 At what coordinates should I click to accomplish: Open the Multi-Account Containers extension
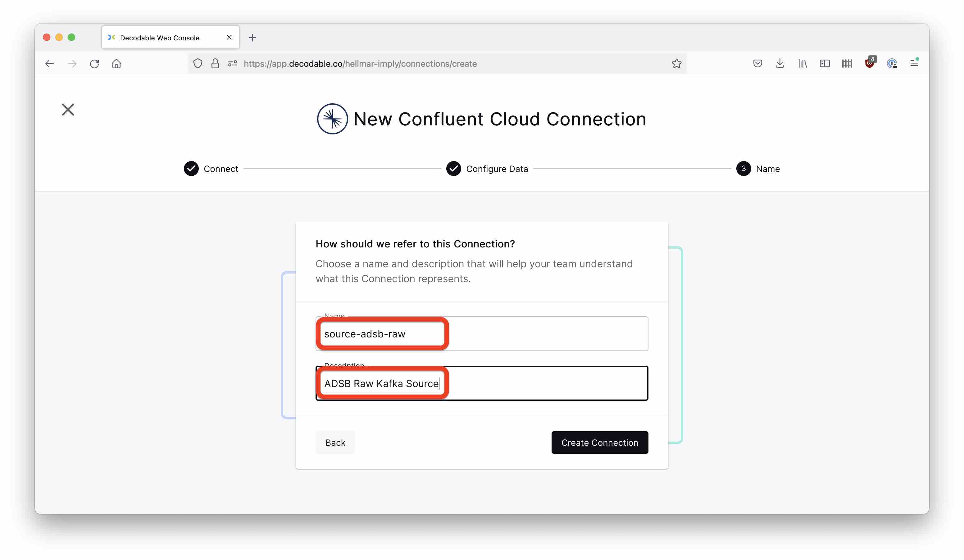point(847,63)
